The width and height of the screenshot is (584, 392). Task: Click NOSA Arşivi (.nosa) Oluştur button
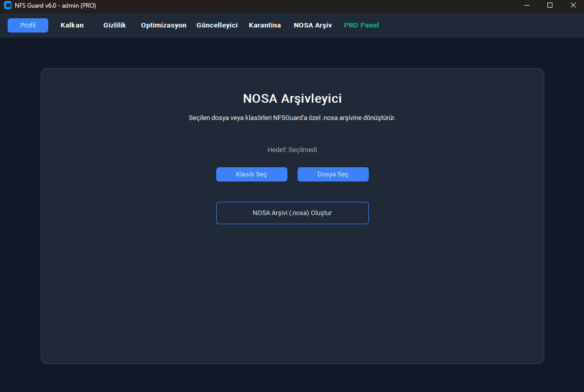(x=293, y=213)
